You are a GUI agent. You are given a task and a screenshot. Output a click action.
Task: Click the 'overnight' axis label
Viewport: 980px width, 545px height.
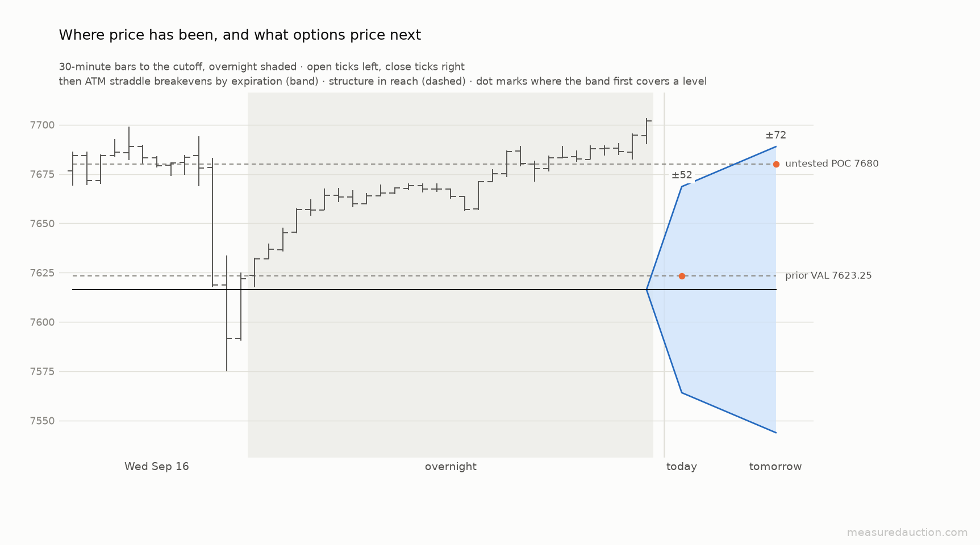pyautogui.click(x=451, y=467)
